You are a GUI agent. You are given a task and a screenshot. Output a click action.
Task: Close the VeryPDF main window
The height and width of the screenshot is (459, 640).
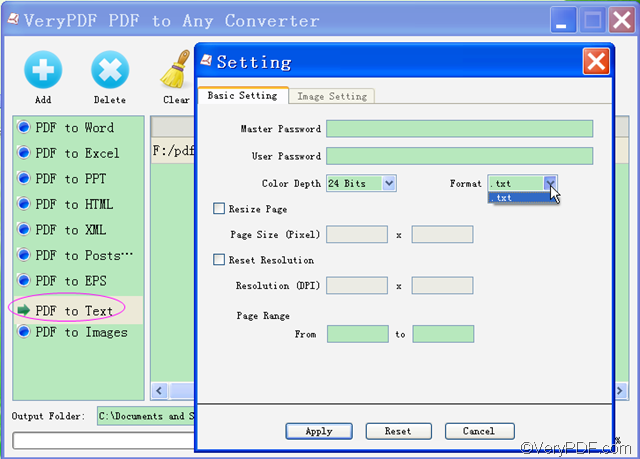pyautogui.click(x=622, y=20)
